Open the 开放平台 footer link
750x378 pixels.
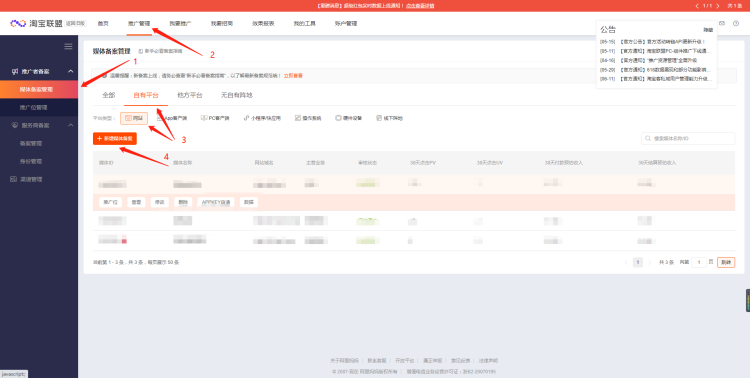[x=405, y=360]
